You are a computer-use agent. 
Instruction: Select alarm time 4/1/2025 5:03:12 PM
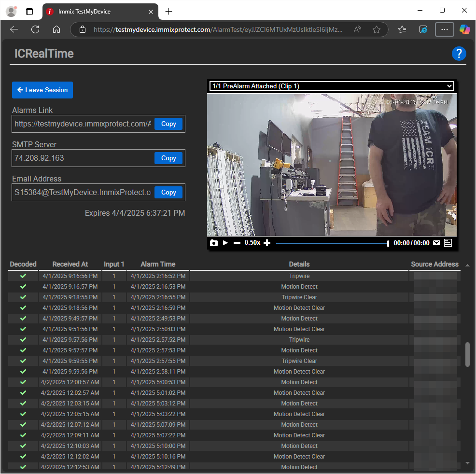click(158, 404)
